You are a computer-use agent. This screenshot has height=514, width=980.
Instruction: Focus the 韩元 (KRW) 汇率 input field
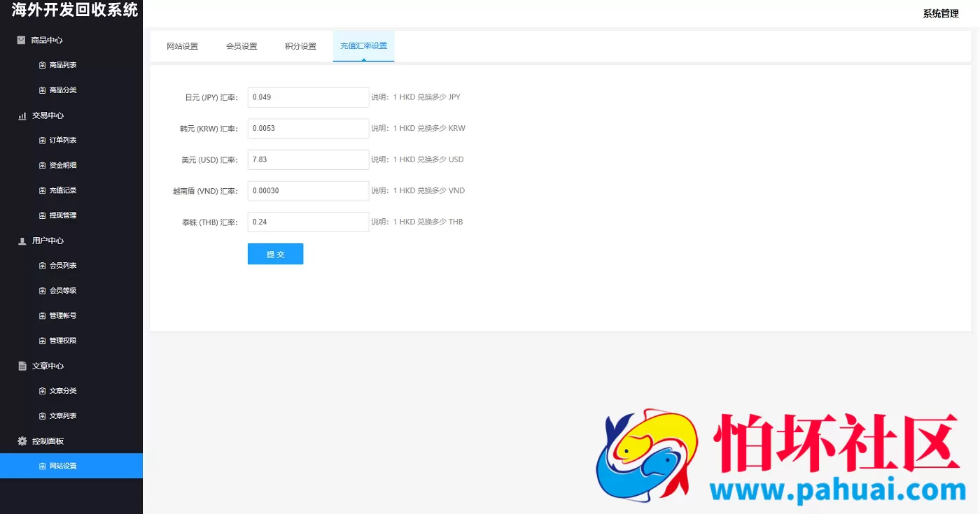click(x=308, y=129)
